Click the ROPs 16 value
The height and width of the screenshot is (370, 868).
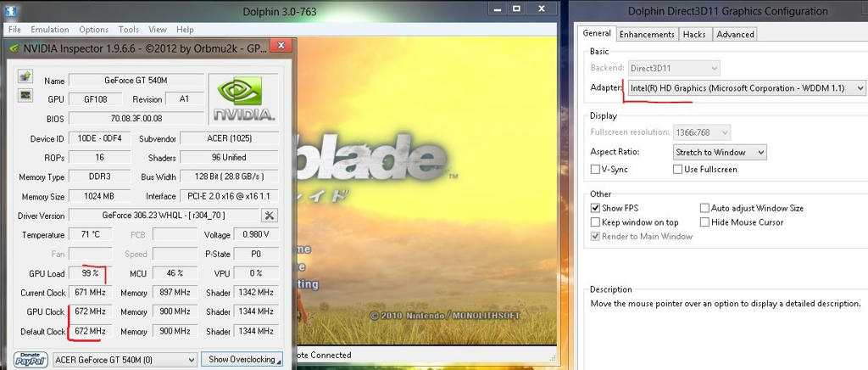(100, 157)
